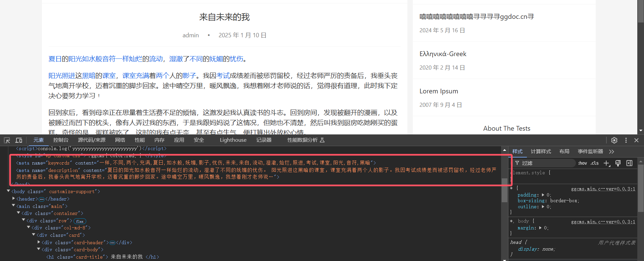
Task: Open the 记录器 Recorder tab
Action: click(264, 140)
